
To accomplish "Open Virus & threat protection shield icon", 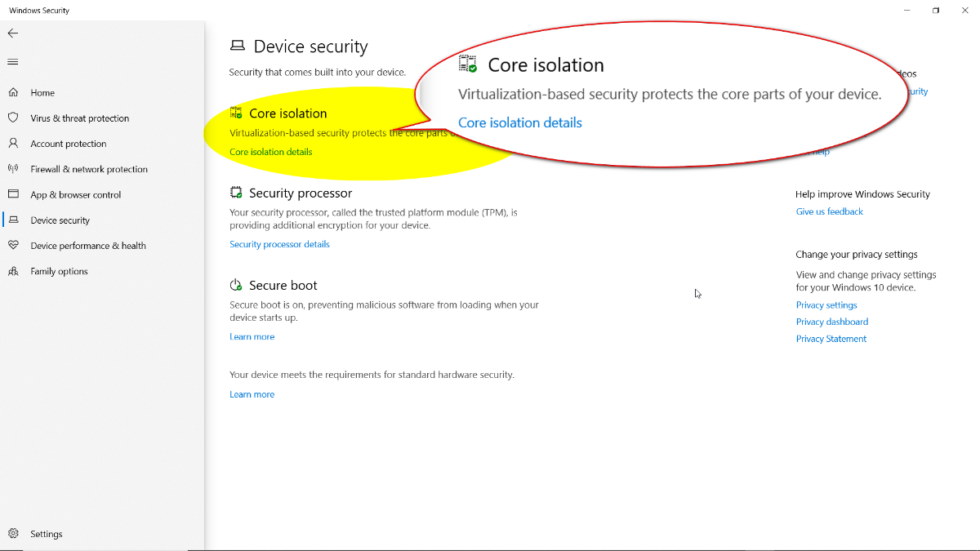I will (13, 118).
